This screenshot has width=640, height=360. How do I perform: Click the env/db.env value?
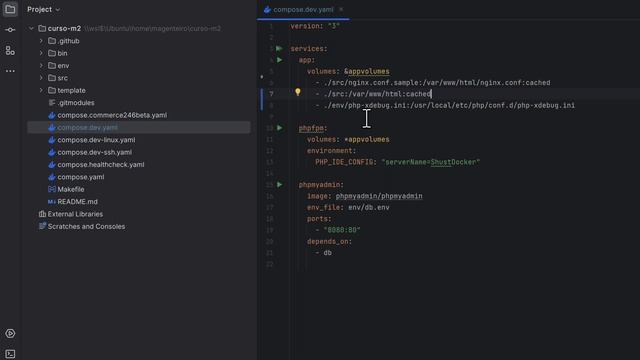369,207
